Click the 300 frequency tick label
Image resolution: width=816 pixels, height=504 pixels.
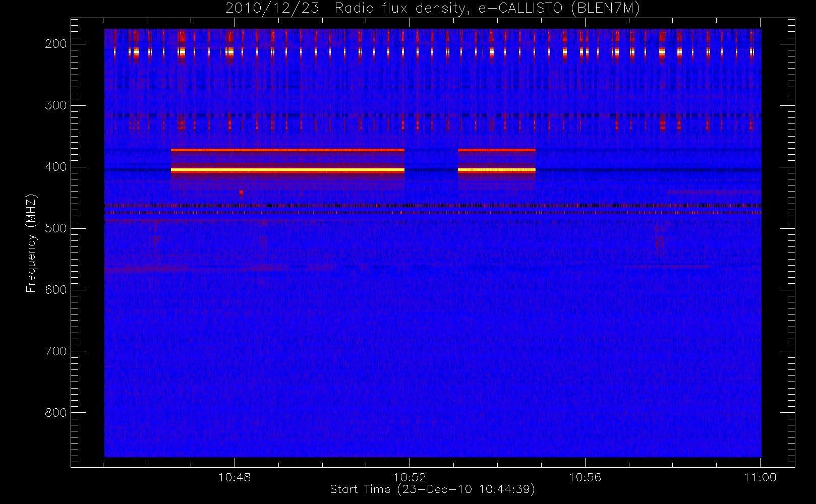click(56, 105)
